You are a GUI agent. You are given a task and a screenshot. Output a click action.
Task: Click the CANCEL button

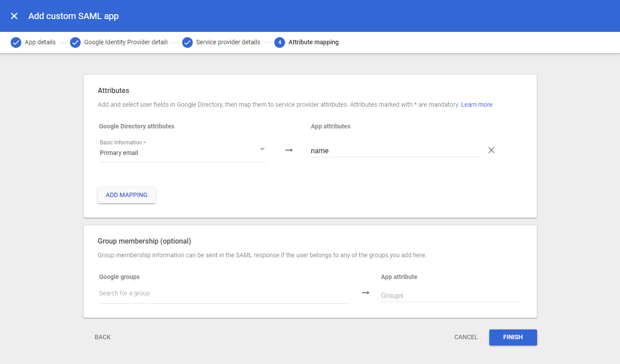pos(466,337)
